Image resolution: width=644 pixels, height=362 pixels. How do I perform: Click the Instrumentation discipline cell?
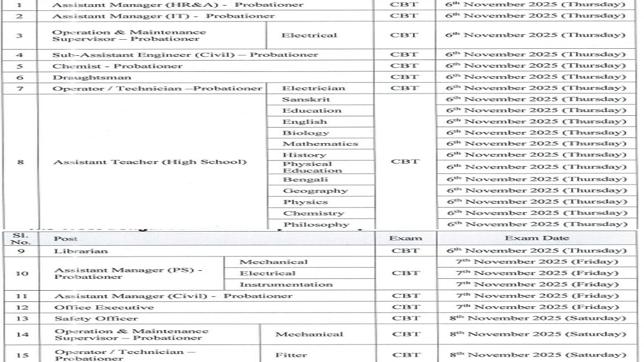pyautogui.click(x=286, y=285)
